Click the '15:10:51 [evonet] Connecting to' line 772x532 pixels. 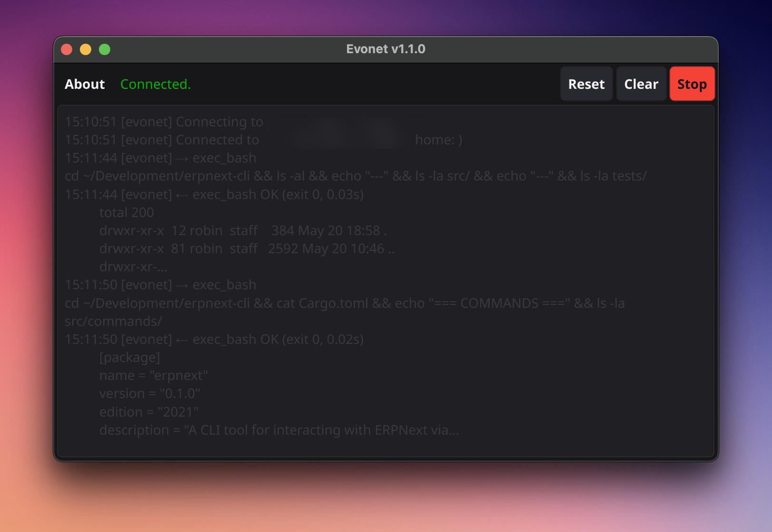(164, 122)
